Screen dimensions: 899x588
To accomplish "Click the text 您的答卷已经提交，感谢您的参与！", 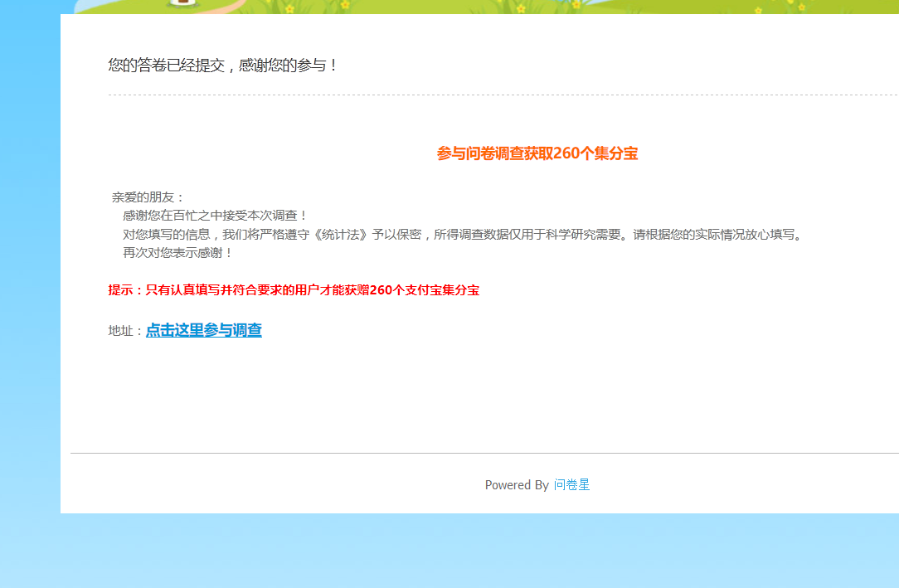I will [222, 66].
